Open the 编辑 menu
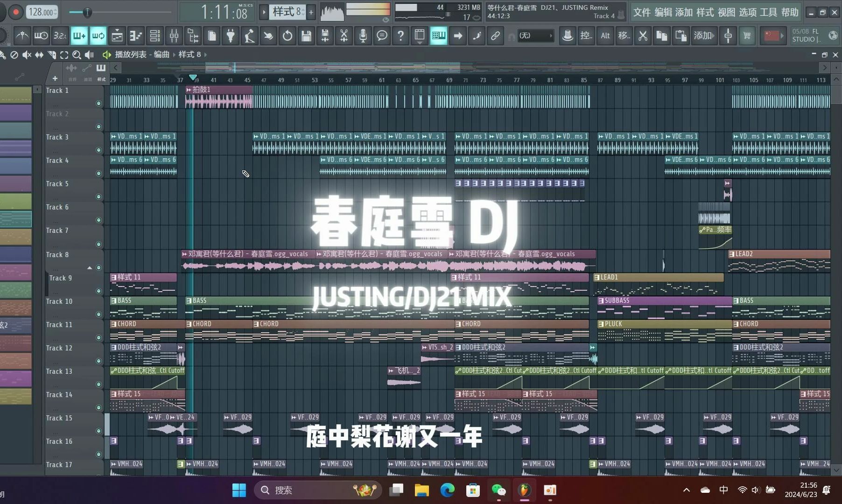Viewport: 842px width, 504px height. tap(663, 13)
